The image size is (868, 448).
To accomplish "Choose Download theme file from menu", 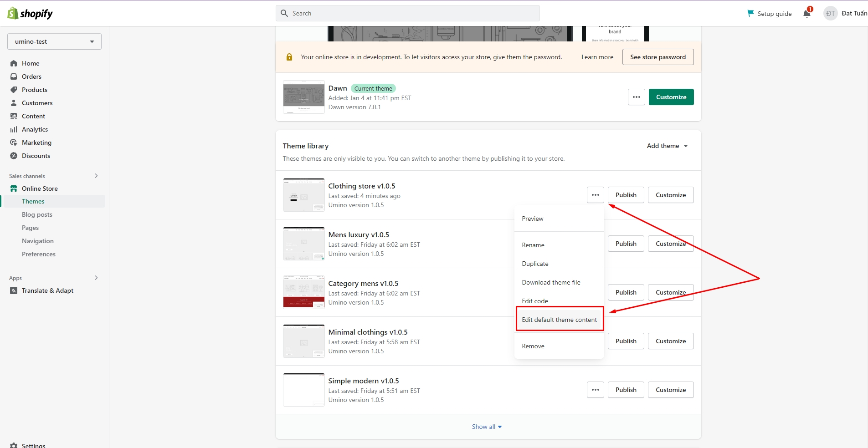I will 551,282.
